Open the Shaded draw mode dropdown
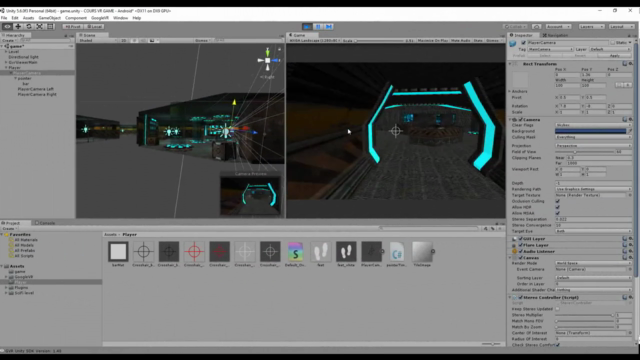The width and height of the screenshot is (640, 360). pos(98,40)
